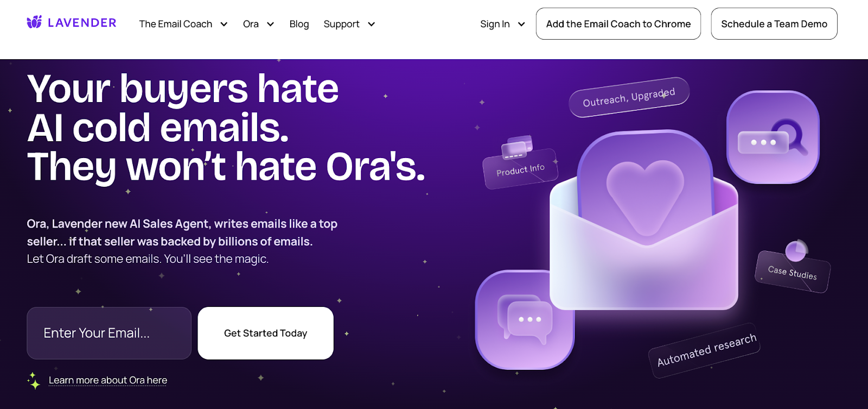Follow Learn more about Ora here link
This screenshot has height=409, width=868.
pyautogui.click(x=108, y=380)
